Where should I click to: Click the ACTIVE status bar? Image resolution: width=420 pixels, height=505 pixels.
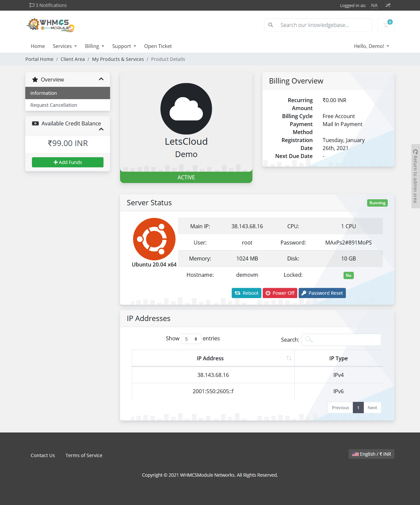[186, 177]
